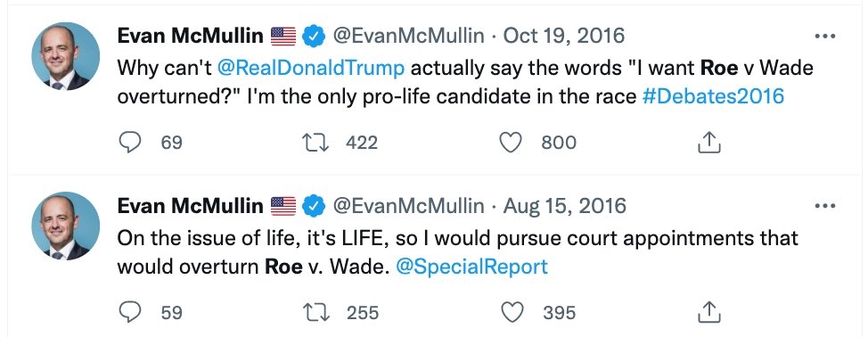
Task: Open the Aug 15, 2016 timestamp link
Action: click(565, 207)
